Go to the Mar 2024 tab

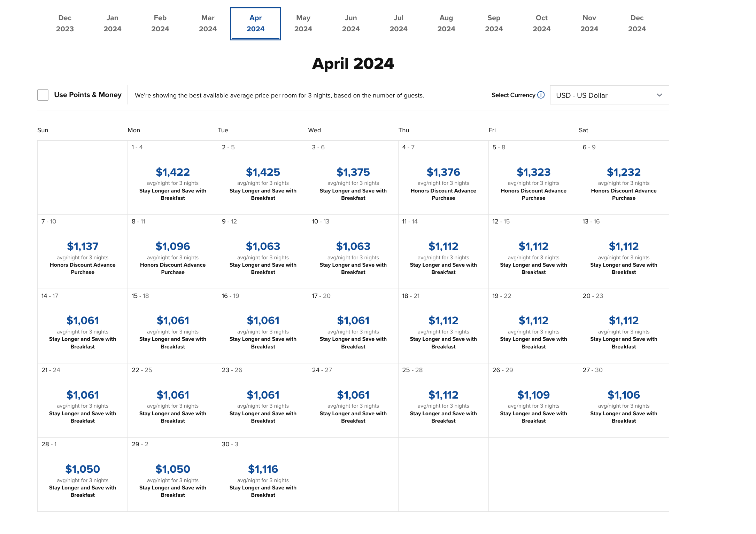pyautogui.click(x=208, y=23)
